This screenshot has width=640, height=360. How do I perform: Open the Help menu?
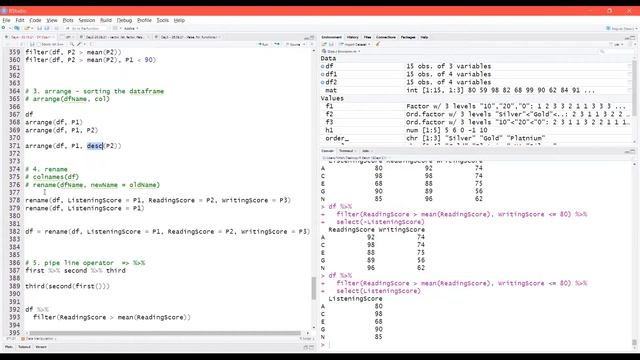point(179,20)
